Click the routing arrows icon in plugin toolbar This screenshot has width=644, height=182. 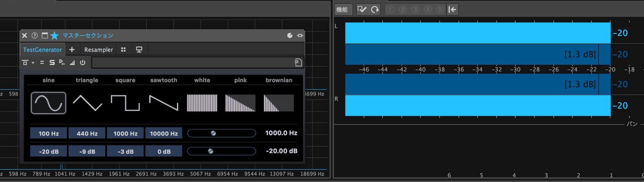pyautogui.click(x=62, y=63)
